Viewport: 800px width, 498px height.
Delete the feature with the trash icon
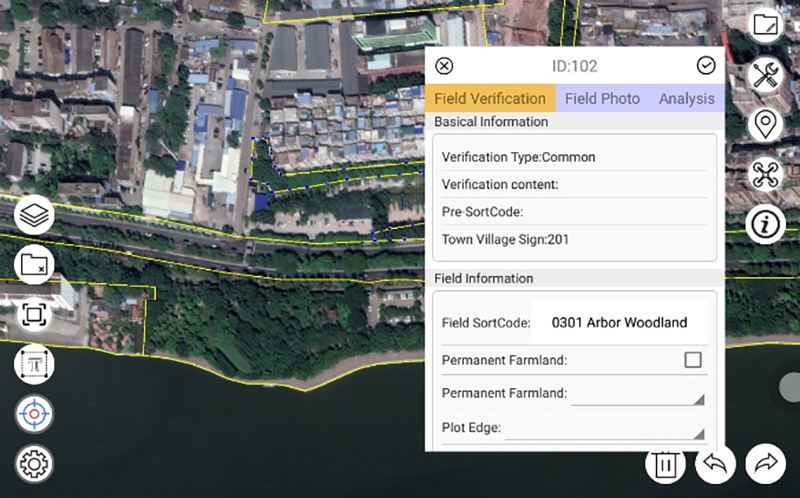(x=665, y=464)
